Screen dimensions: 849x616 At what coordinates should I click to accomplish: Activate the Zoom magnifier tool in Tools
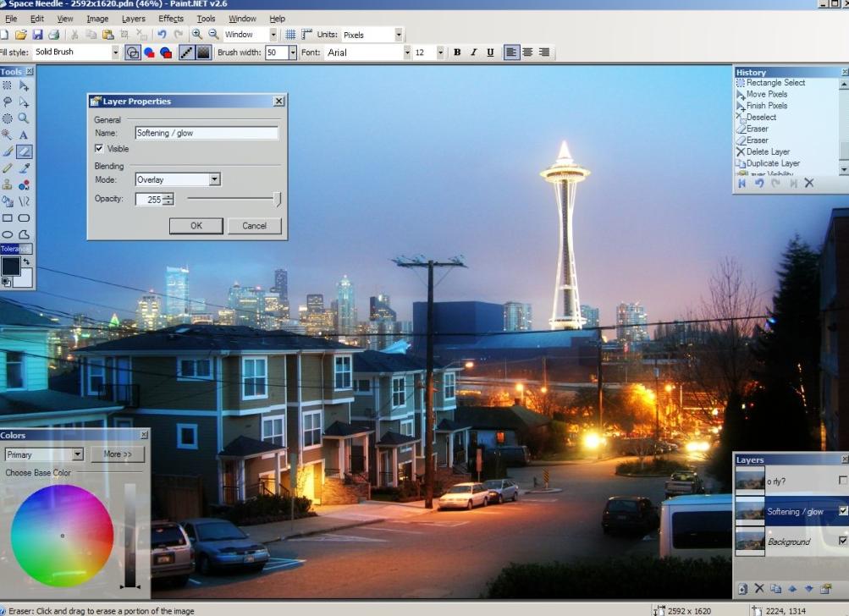[x=24, y=118]
